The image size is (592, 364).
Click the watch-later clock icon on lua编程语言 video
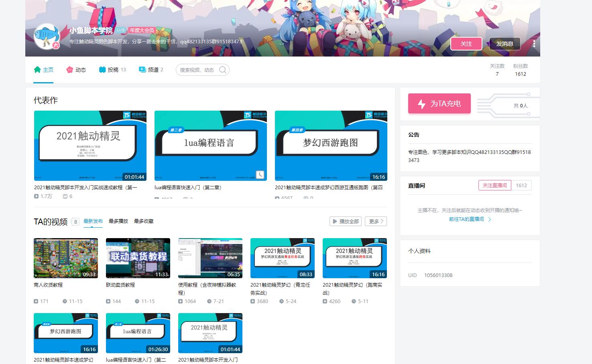[x=260, y=175]
